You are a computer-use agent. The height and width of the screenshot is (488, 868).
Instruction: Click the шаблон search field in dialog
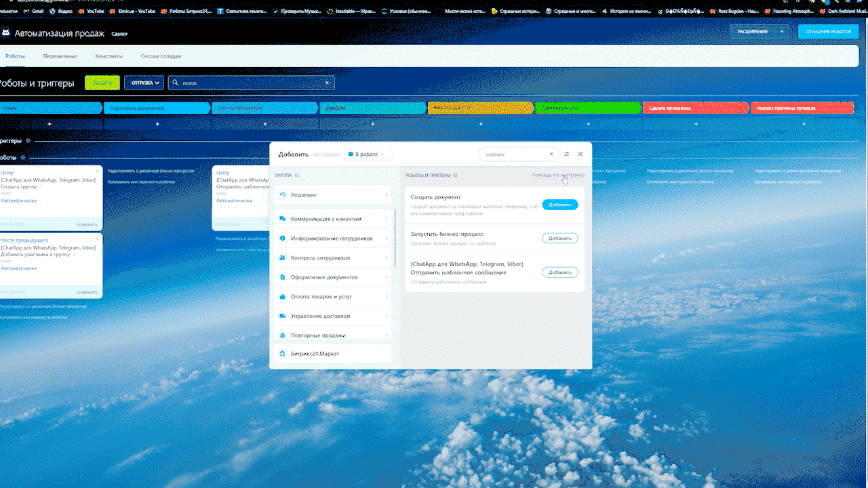point(513,155)
